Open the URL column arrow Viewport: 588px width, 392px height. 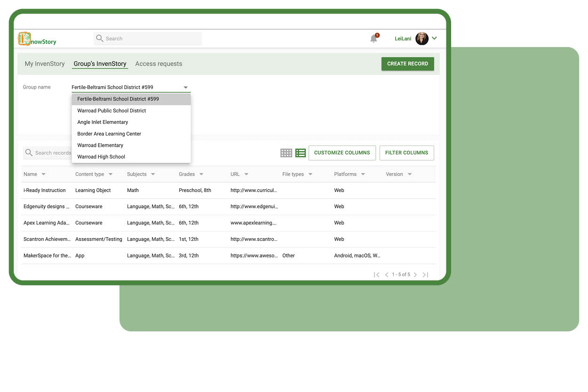(x=246, y=174)
